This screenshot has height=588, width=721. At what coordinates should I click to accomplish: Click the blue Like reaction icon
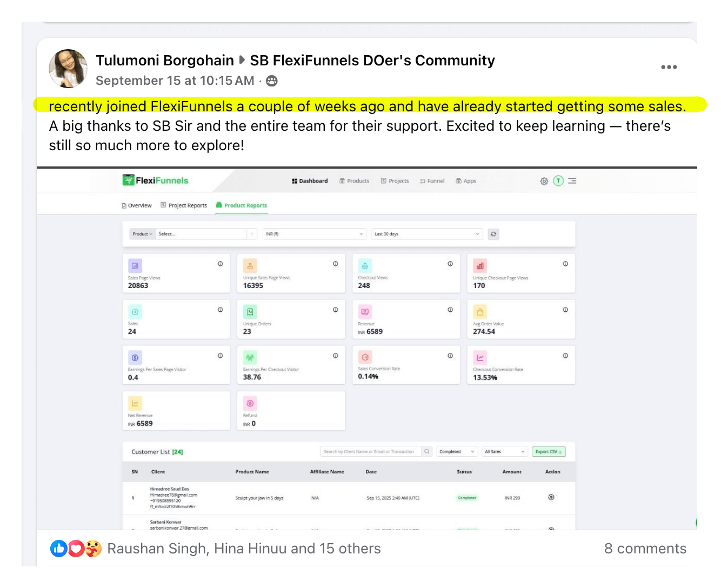58,549
